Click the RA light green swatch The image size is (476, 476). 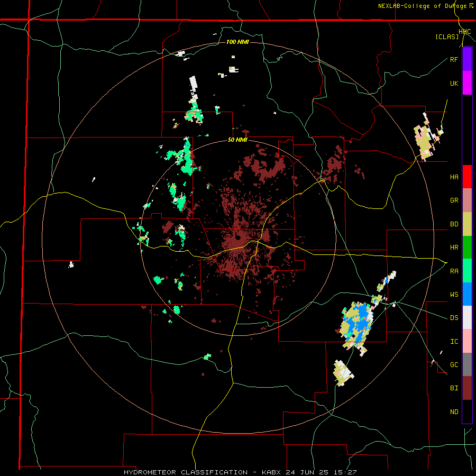pyautogui.click(x=467, y=271)
